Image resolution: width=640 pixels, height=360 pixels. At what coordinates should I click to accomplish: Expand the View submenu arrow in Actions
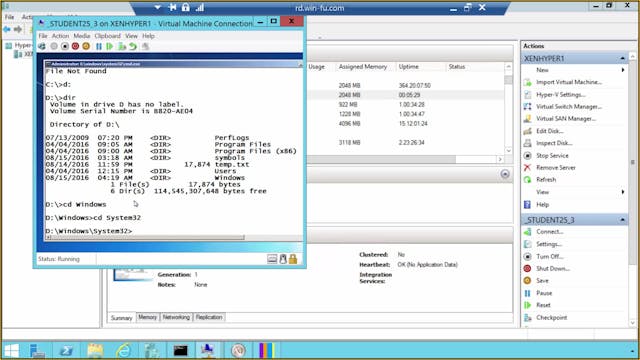click(x=623, y=192)
